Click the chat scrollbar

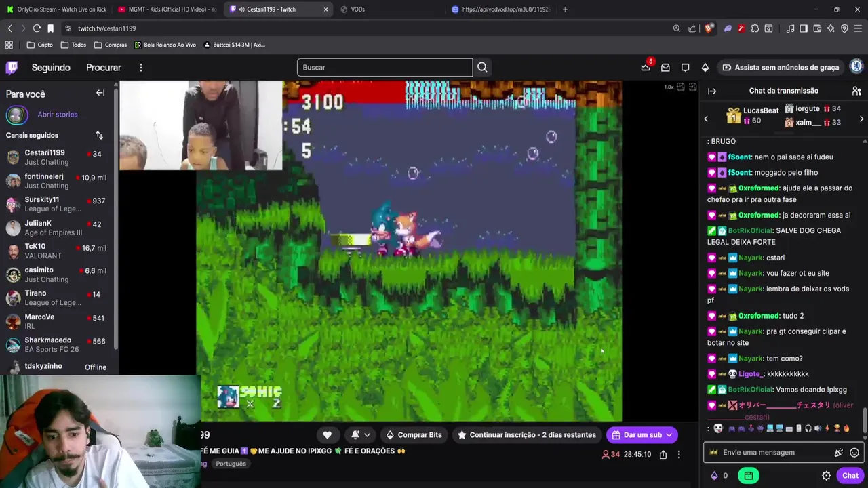coord(864,420)
